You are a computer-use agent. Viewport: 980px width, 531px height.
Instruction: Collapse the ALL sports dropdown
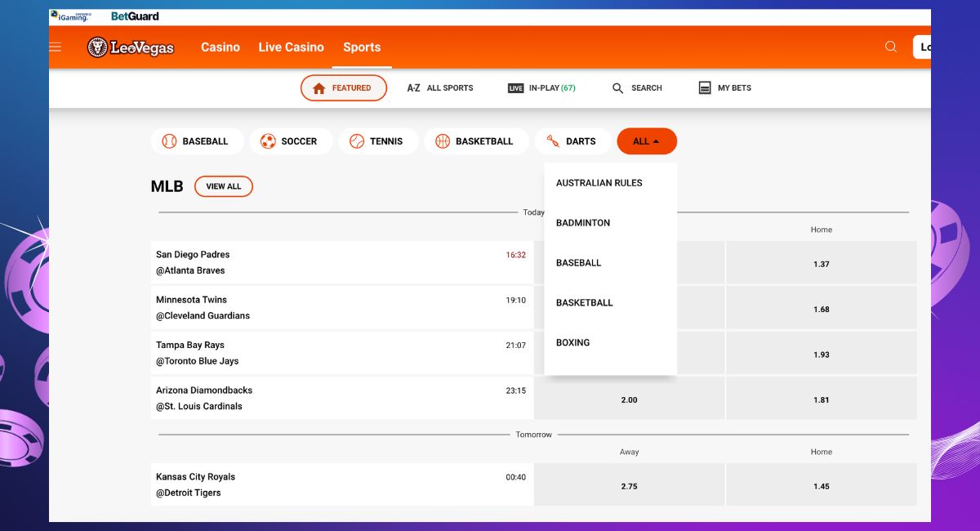pyautogui.click(x=647, y=141)
